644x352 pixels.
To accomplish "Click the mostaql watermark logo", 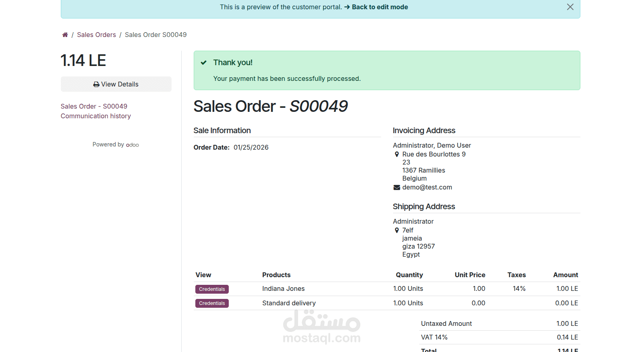I will (x=321, y=327).
